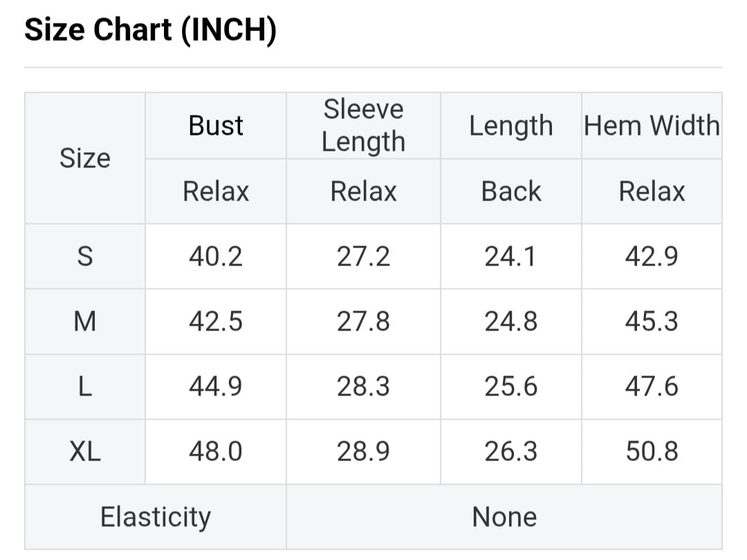Click the Size Chart (INCH) heading
This screenshot has width=747, height=560.
pos(150,30)
